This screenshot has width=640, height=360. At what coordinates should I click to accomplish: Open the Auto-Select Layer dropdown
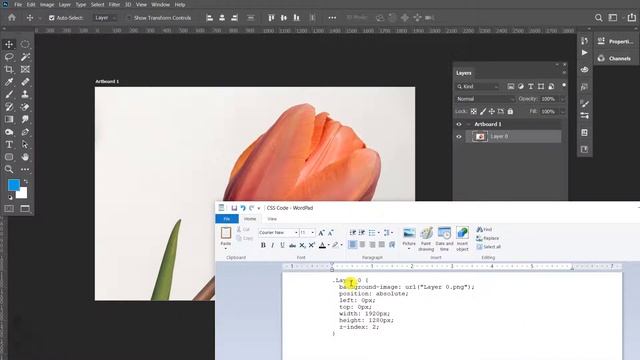(105, 18)
